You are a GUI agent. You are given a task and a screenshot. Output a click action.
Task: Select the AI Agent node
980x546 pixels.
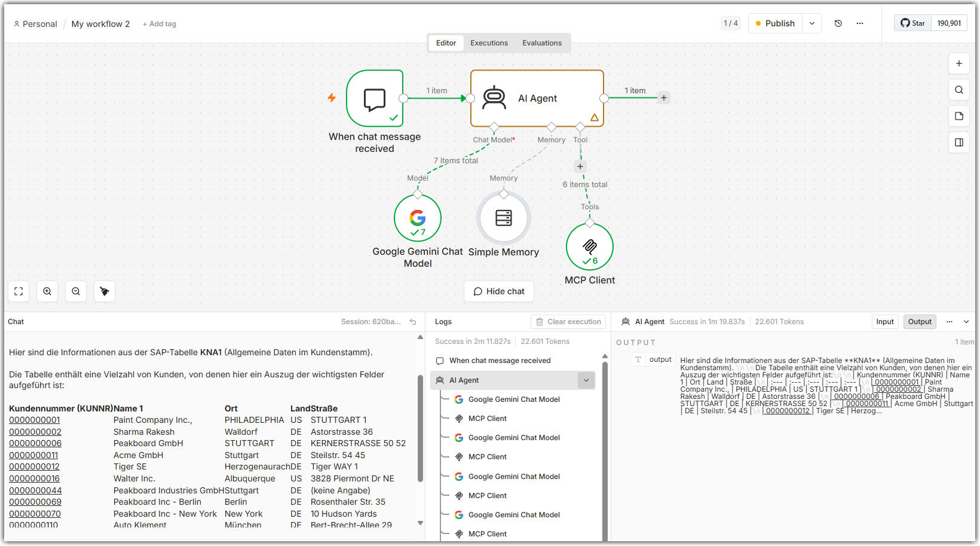click(537, 98)
